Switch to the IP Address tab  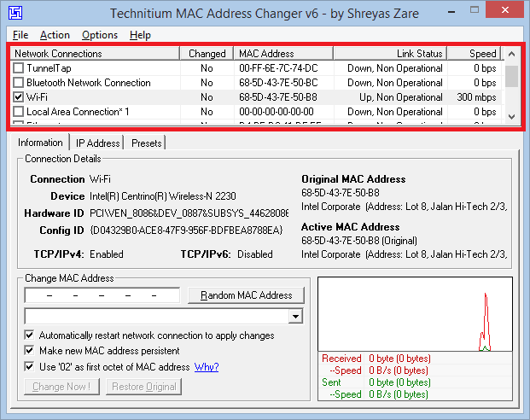pos(97,143)
